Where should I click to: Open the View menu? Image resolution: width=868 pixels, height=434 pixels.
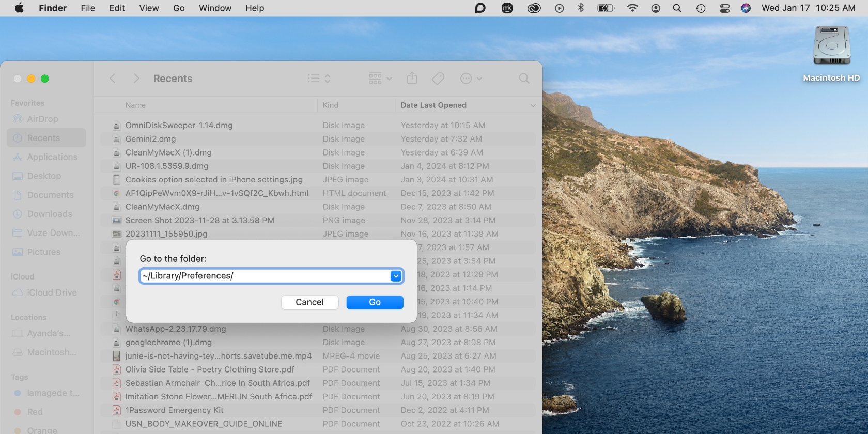pos(149,8)
